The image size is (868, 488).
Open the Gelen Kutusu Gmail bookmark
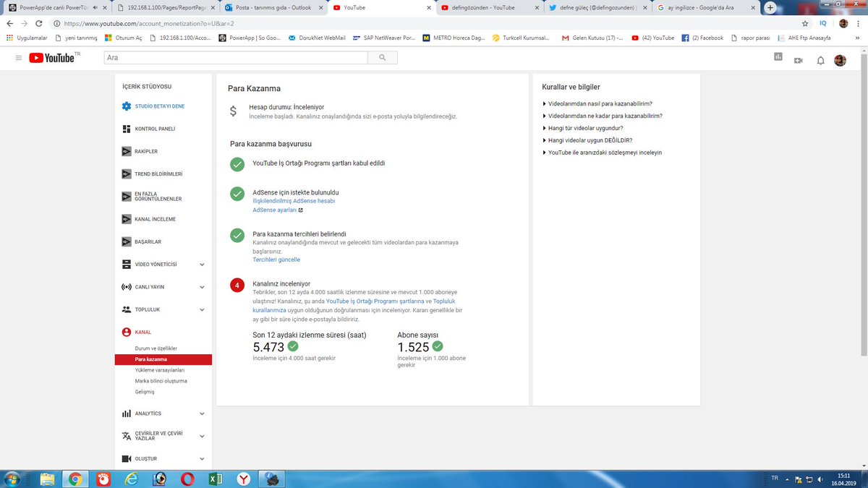592,38
